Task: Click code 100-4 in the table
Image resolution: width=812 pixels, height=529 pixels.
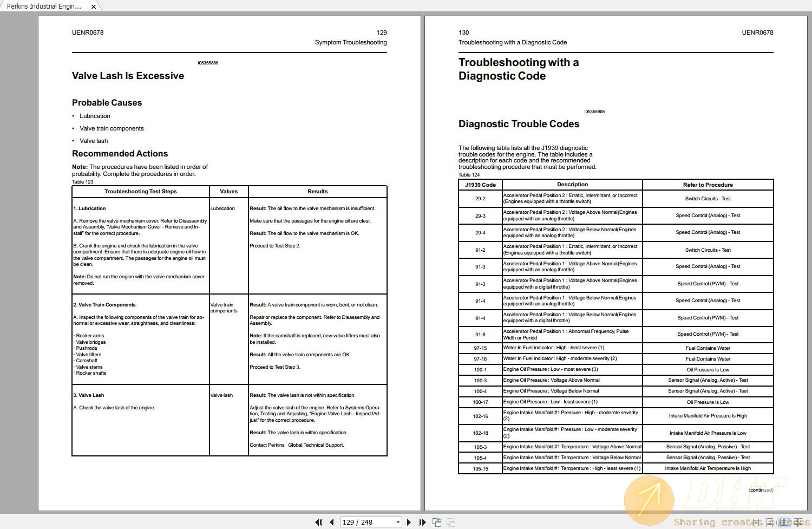Action: point(480,391)
